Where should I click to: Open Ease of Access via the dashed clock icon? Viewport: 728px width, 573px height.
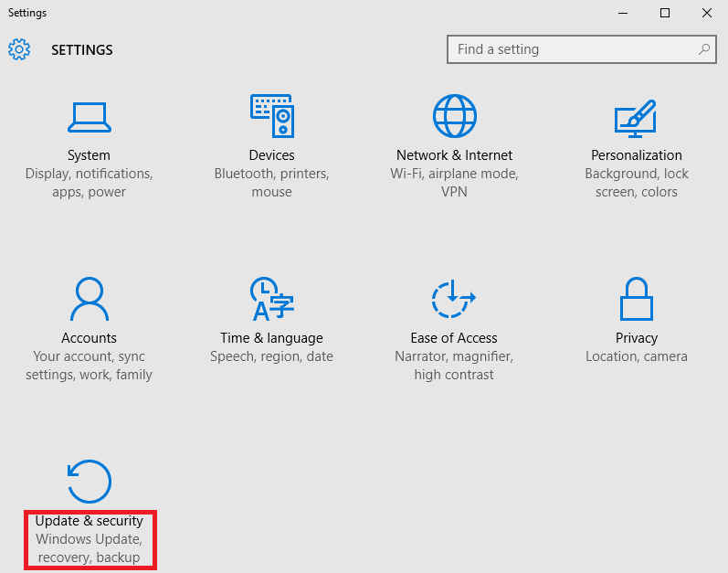click(454, 299)
